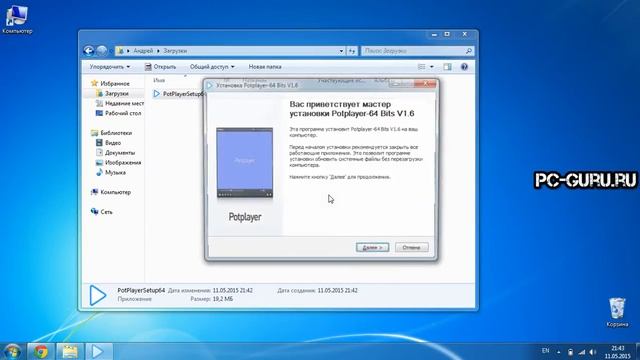
Task: Select Избранное in the navigation pane
Action: [x=110, y=83]
